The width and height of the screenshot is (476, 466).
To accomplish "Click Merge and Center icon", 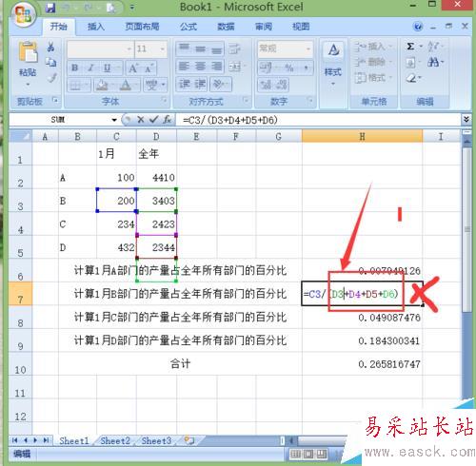I will coord(235,67).
